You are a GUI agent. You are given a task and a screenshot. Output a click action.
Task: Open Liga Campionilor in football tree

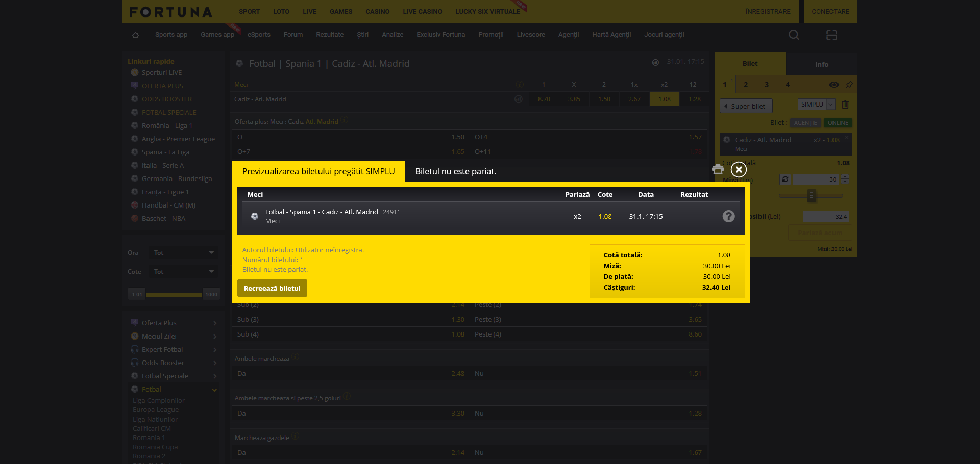(159, 401)
